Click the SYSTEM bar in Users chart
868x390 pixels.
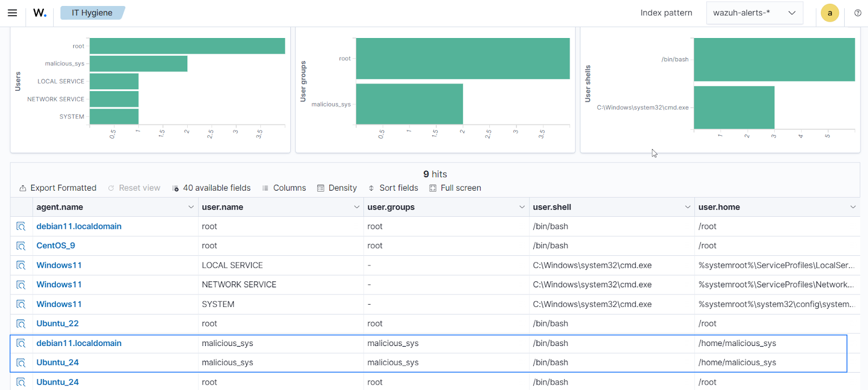tap(114, 116)
